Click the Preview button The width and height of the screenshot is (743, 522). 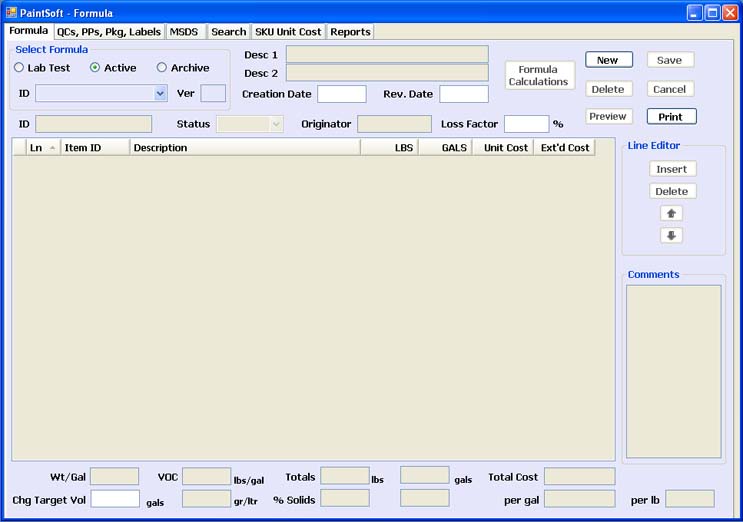[x=608, y=117]
